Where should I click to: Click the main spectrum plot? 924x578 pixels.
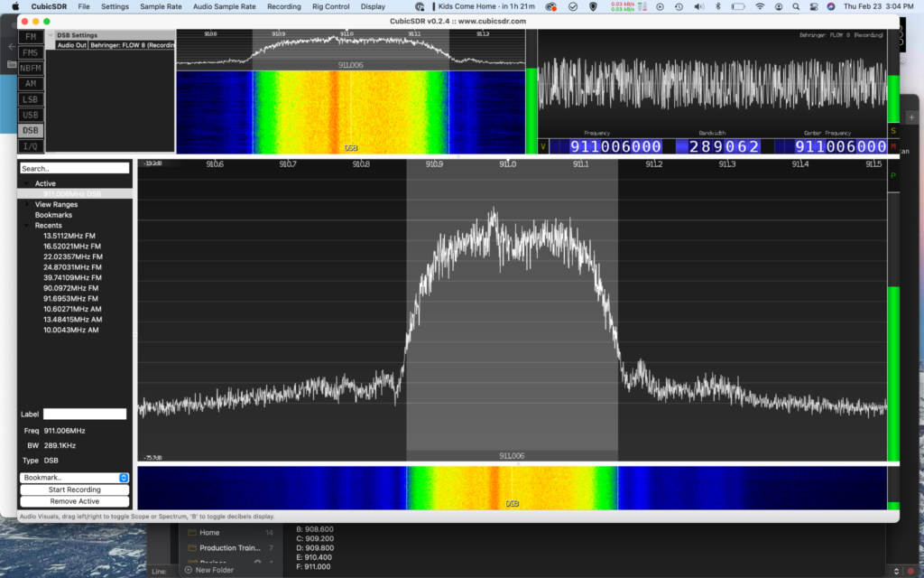pyautogui.click(x=513, y=311)
